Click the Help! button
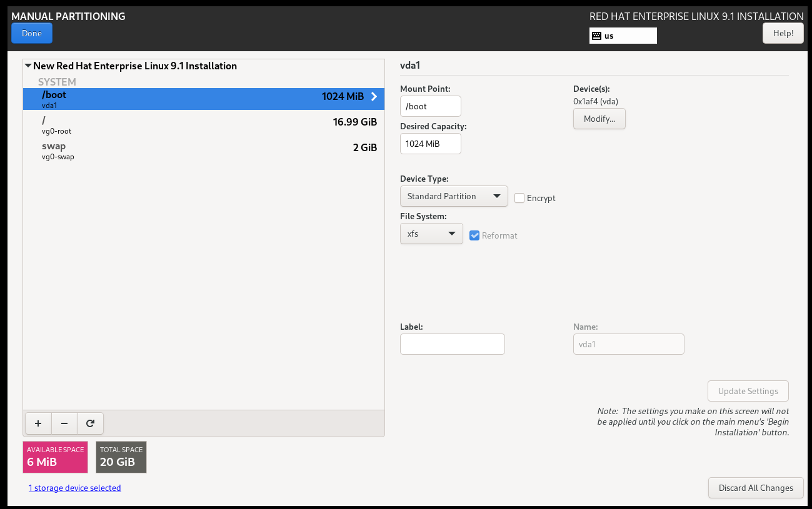 click(783, 33)
